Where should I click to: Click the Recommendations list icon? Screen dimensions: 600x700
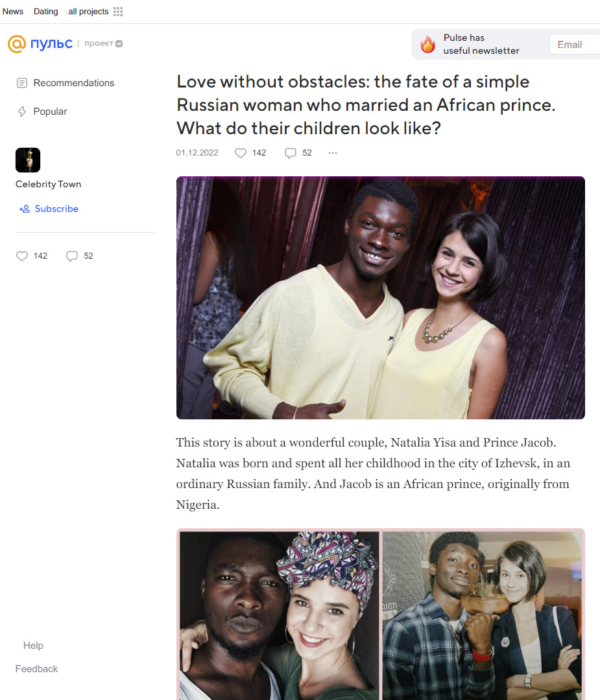22,83
